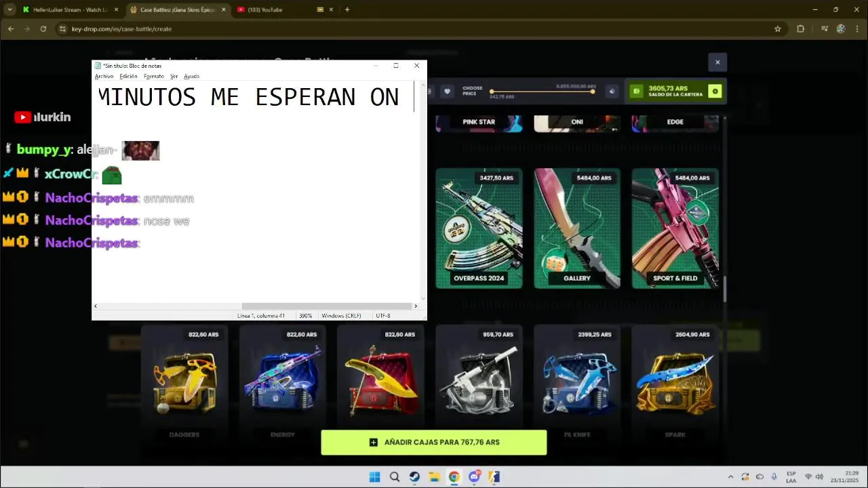The height and width of the screenshot is (488, 868).
Task: Click UTF-8 in Notepad status bar
Action: click(382, 316)
